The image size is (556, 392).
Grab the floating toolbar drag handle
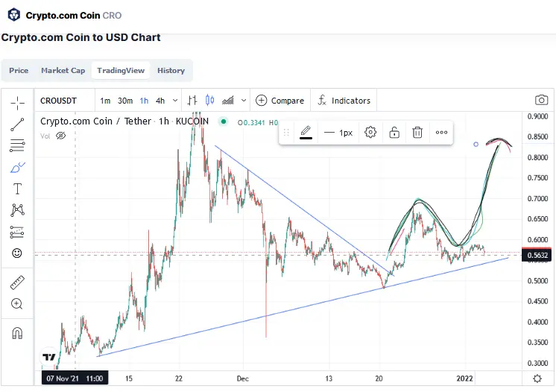pos(286,133)
